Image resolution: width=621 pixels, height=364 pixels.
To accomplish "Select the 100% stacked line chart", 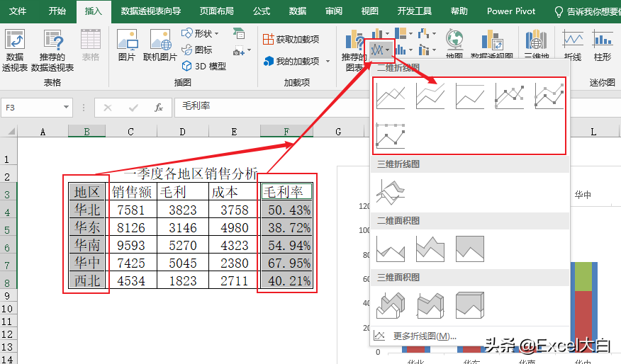I will (470, 96).
